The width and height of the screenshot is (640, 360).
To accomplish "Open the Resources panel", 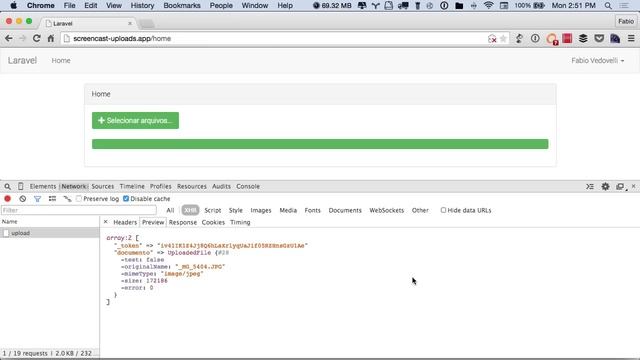I will pos(192,186).
